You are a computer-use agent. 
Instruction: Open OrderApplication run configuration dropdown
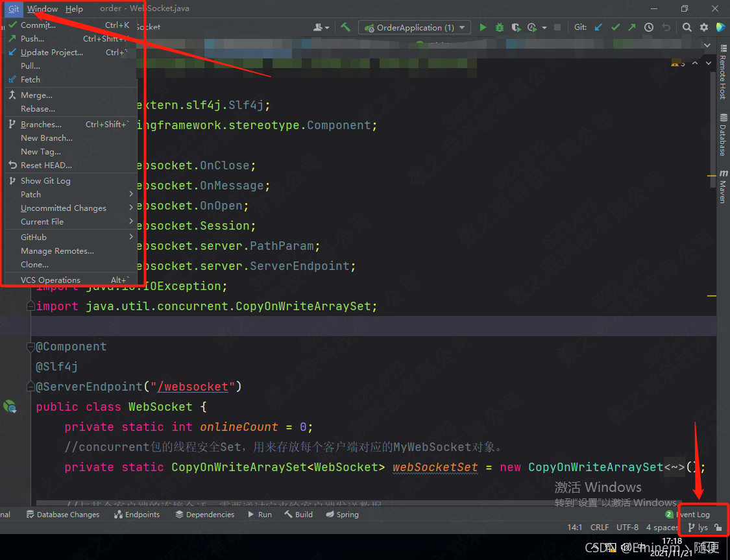pyautogui.click(x=415, y=27)
